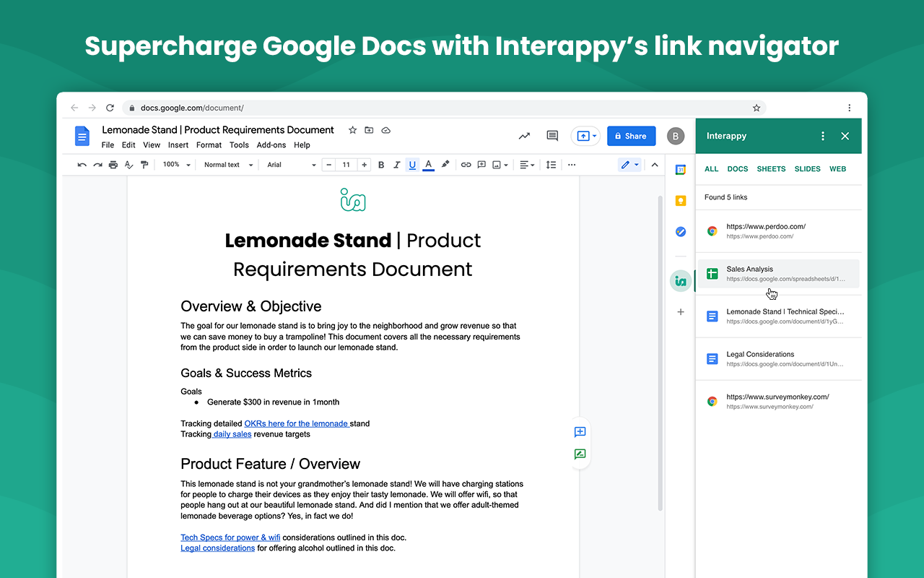Open Google Calendar in the side panel
This screenshot has width=924, height=578.
tap(680, 170)
